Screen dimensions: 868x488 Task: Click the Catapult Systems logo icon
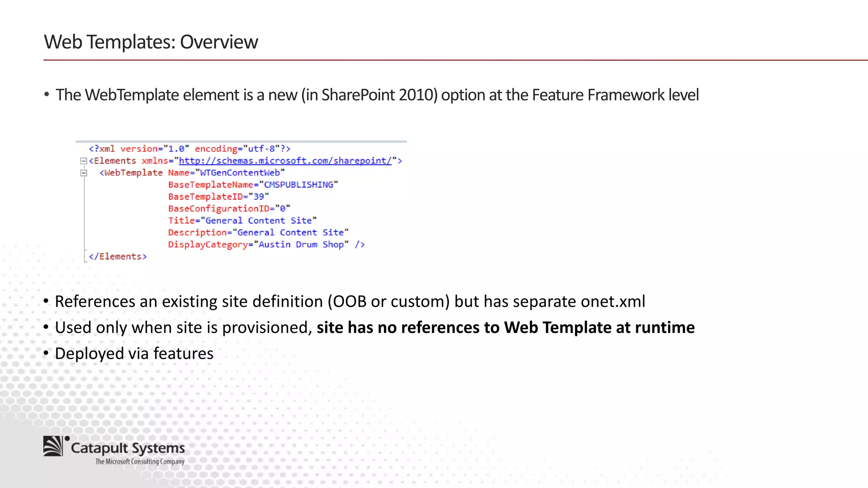click(x=54, y=446)
